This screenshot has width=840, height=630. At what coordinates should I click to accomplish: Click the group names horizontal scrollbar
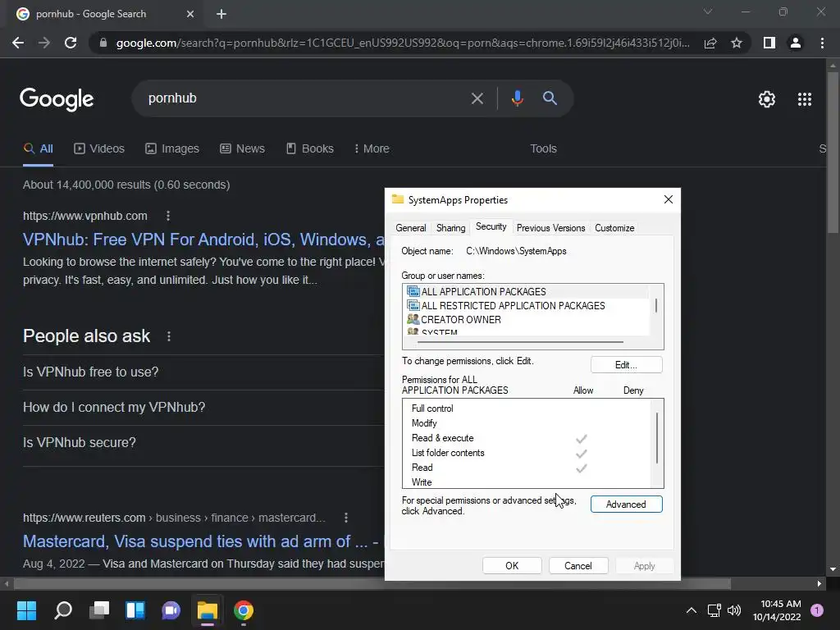click(520, 342)
